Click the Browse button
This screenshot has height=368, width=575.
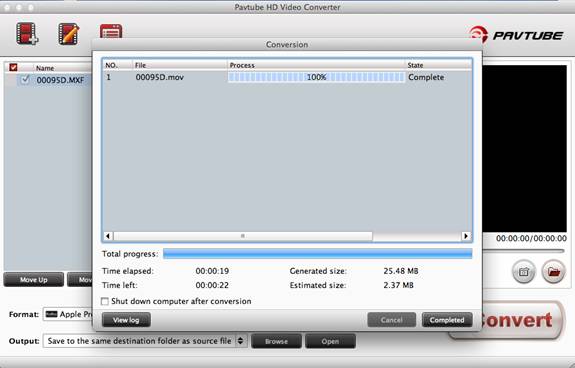pyautogui.click(x=276, y=341)
